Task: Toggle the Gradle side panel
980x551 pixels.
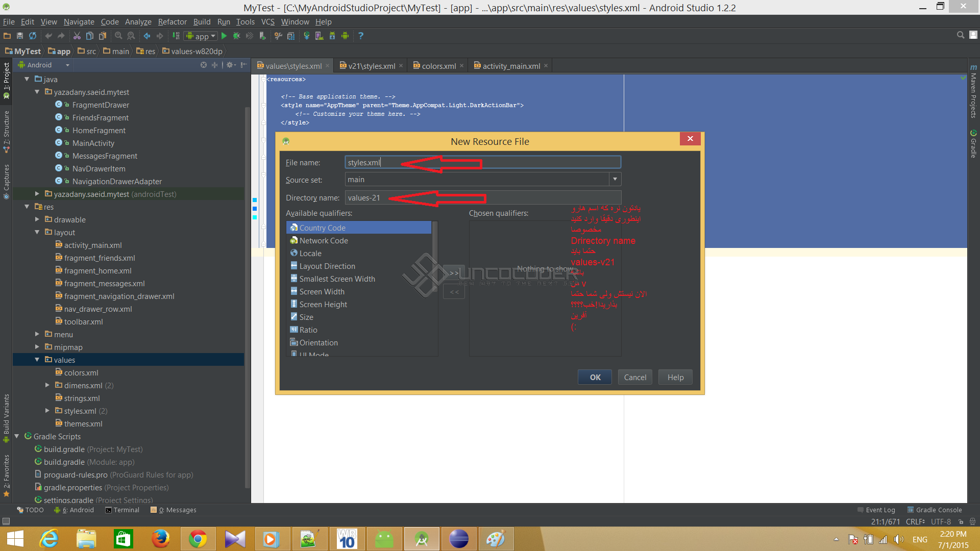Action: (973, 144)
